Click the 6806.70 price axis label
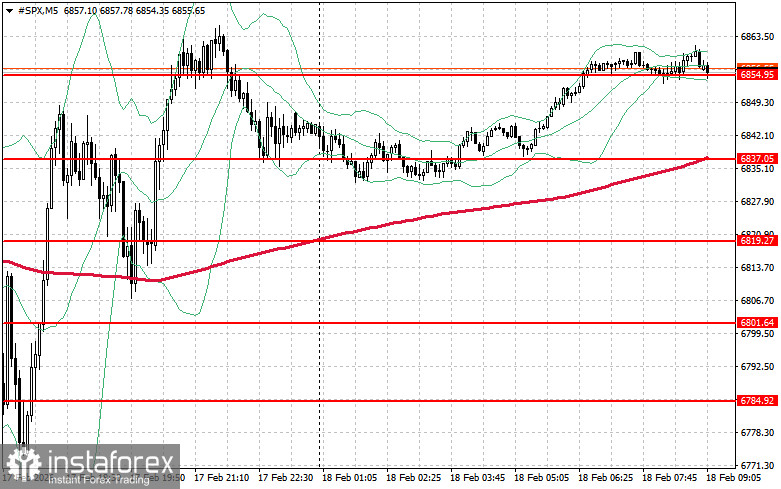The image size is (781, 489). 758,301
